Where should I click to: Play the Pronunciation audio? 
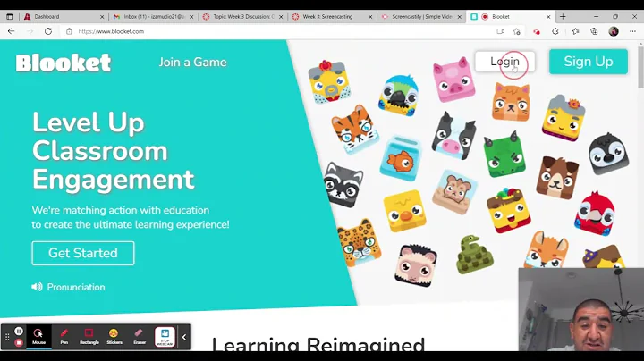68,287
